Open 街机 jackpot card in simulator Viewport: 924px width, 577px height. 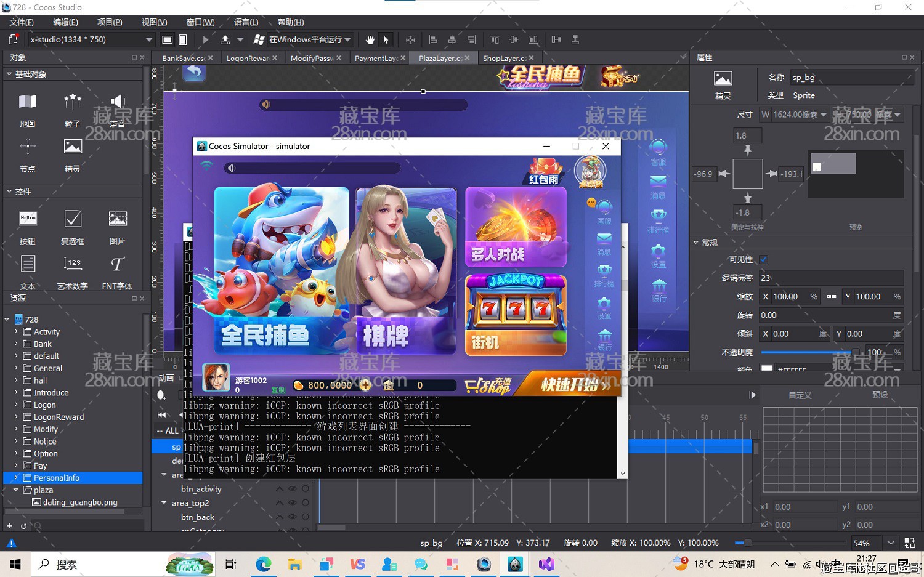point(516,315)
